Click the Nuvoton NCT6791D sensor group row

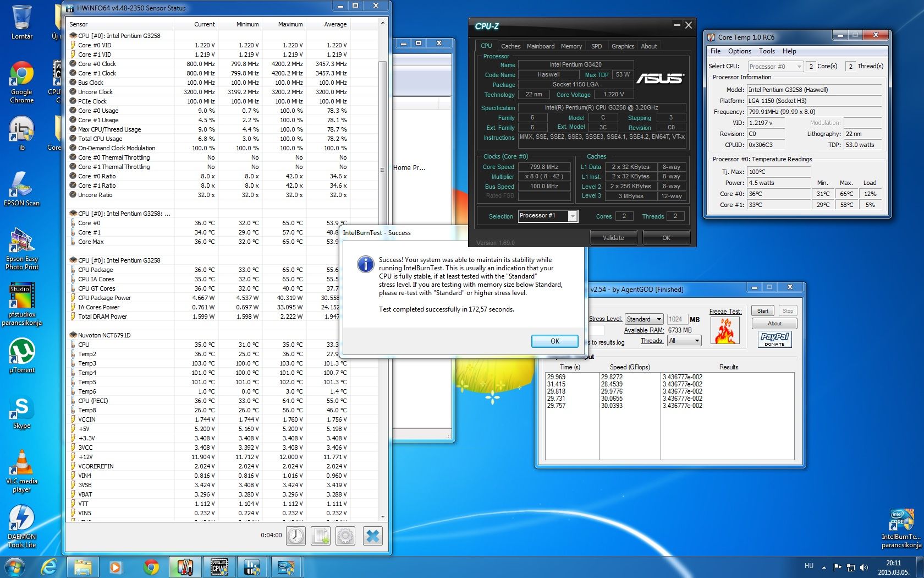pos(221,335)
